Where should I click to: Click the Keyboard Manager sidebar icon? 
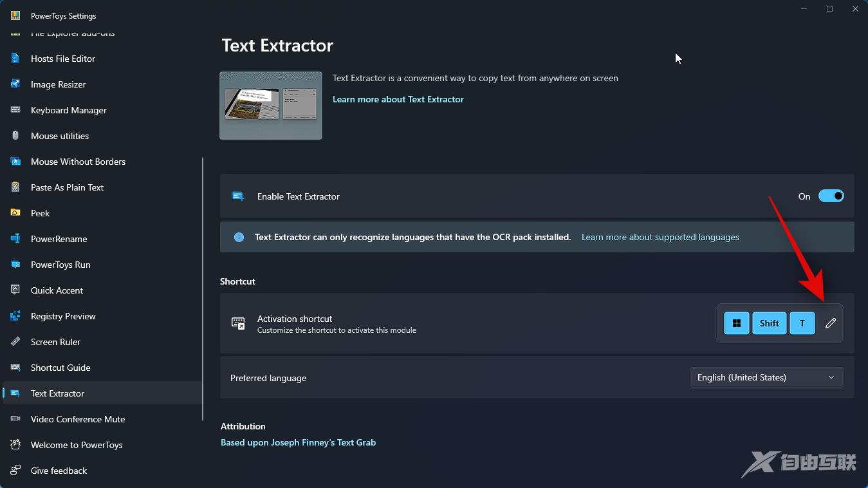pos(15,110)
